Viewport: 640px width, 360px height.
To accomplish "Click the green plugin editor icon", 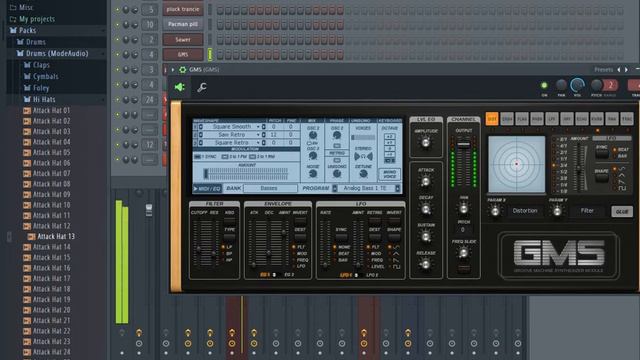I will pyautogui.click(x=180, y=87).
